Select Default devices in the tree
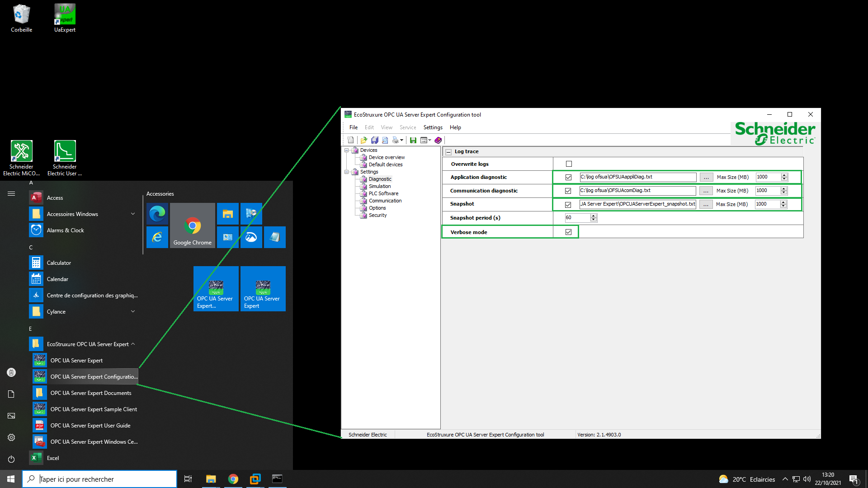This screenshot has width=868, height=488. point(386,164)
